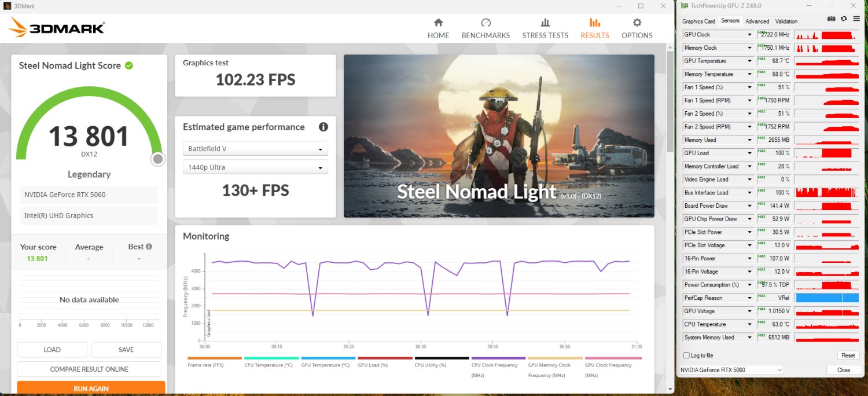Image resolution: width=868 pixels, height=396 pixels.
Task: Click the 13 801 value under Your score
Action: [x=37, y=258]
